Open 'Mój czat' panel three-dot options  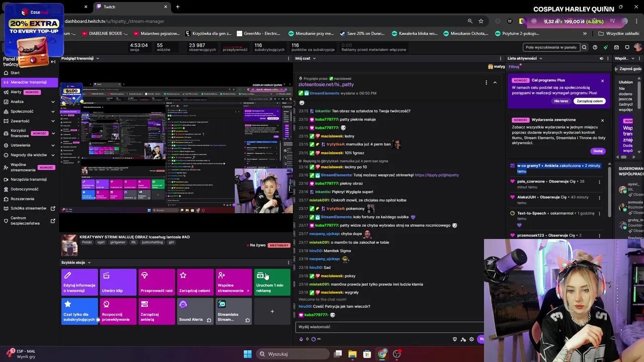501,58
